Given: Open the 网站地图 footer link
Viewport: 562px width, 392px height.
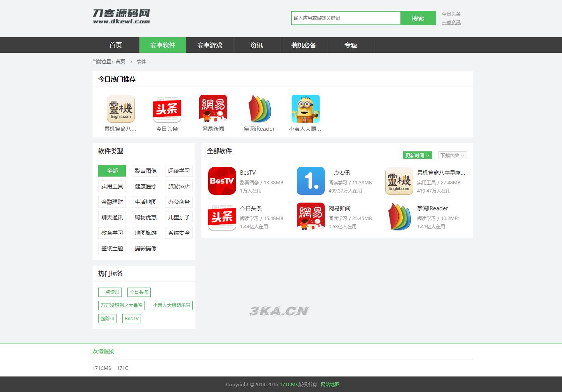Looking at the screenshot, I should (x=330, y=384).
